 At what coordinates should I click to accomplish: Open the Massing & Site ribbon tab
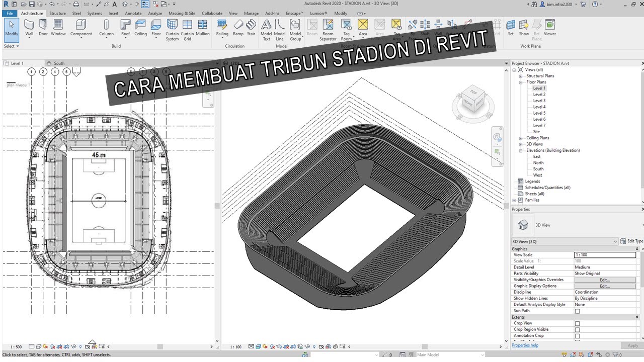click(182, 14)
